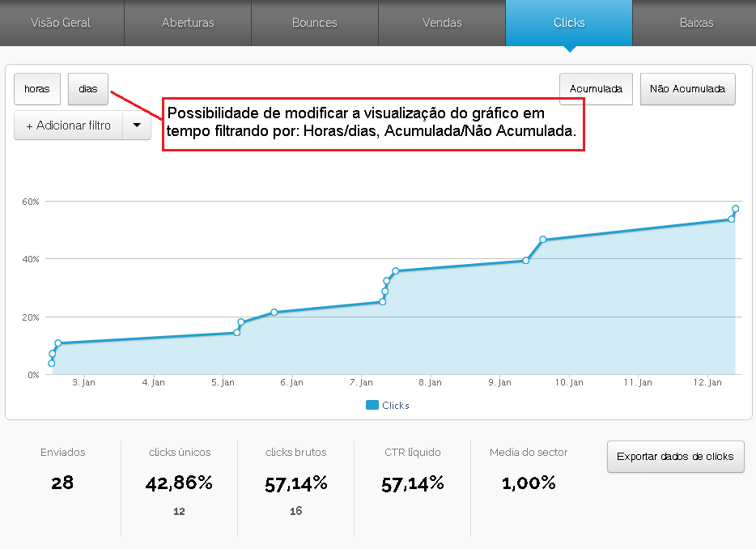Switch to the Aberturas tab
This screenshot has width=756, height=549.
pyautogui.click(x=188, y=23)
